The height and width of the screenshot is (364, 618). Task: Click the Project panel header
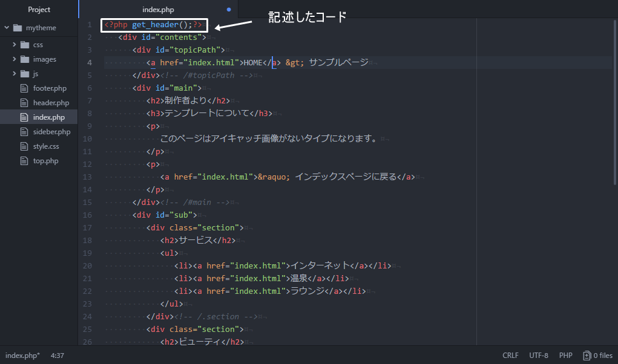[39, 9]
